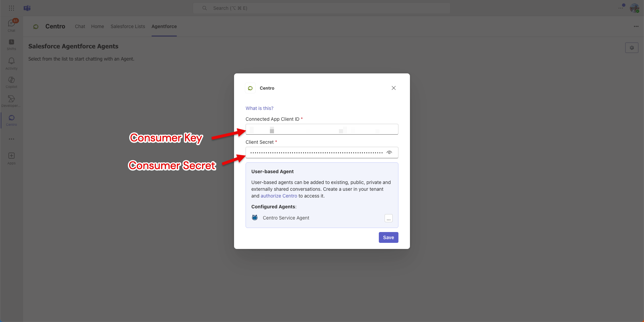644x322 pixels.
Task: Click the settings gear on Agentforce page
Action: (x=631, y=48)
